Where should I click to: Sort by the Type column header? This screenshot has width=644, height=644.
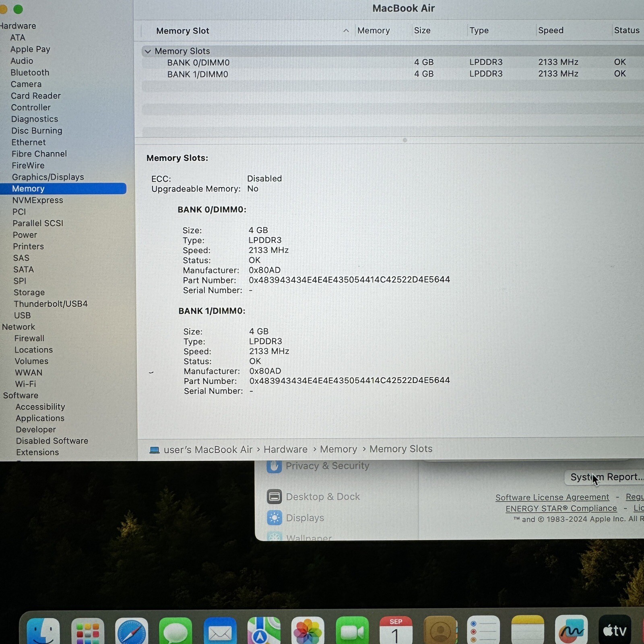479,31
